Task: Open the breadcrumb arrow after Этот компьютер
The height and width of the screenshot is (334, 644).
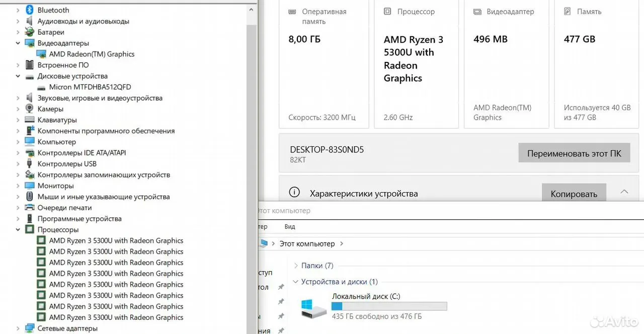Action: (x=342, y=243)
